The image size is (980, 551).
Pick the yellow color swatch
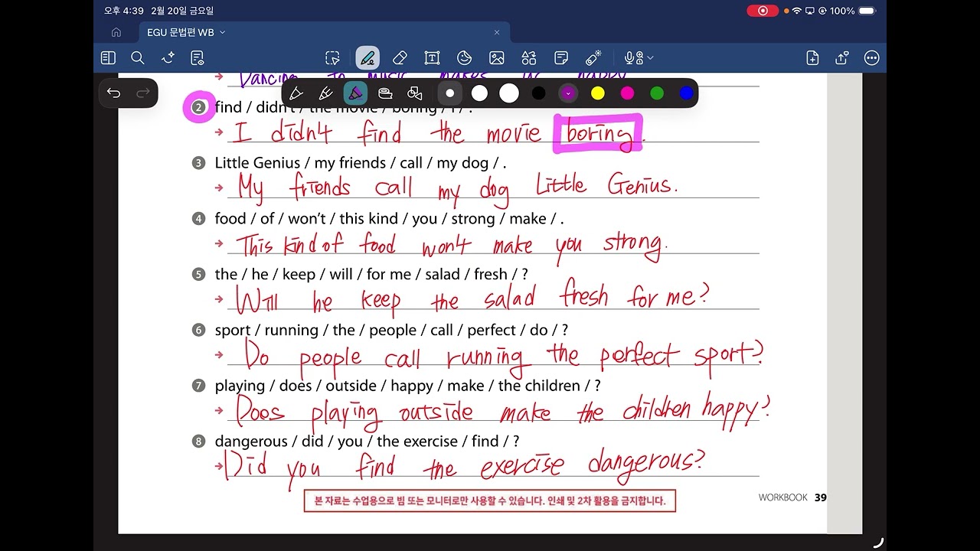598,93
